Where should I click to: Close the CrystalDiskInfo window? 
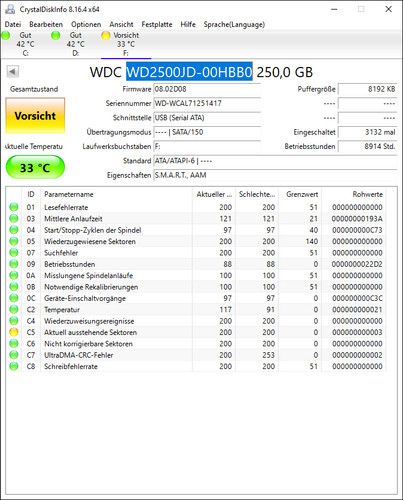(388, 9)
